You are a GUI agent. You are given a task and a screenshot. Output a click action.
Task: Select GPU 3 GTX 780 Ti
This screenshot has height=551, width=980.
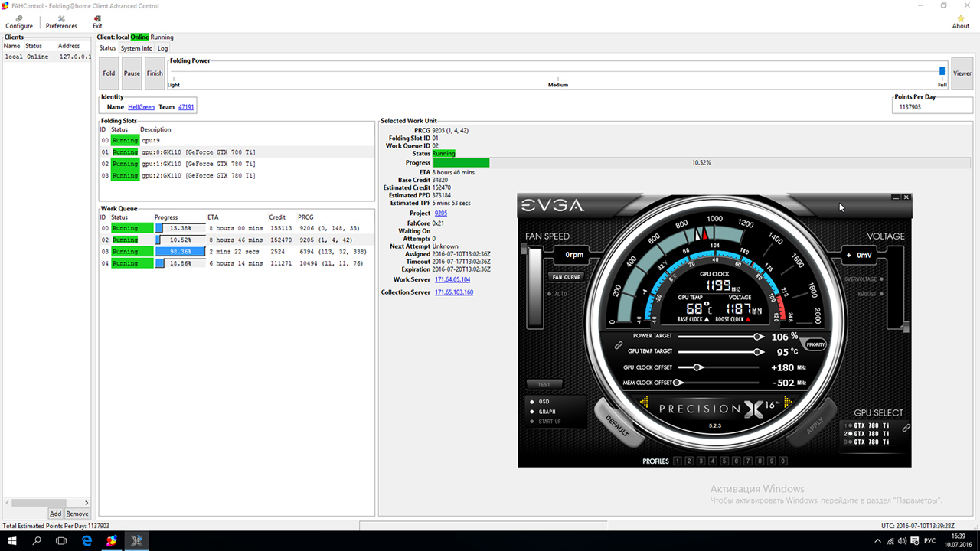(x=868, y=442)
